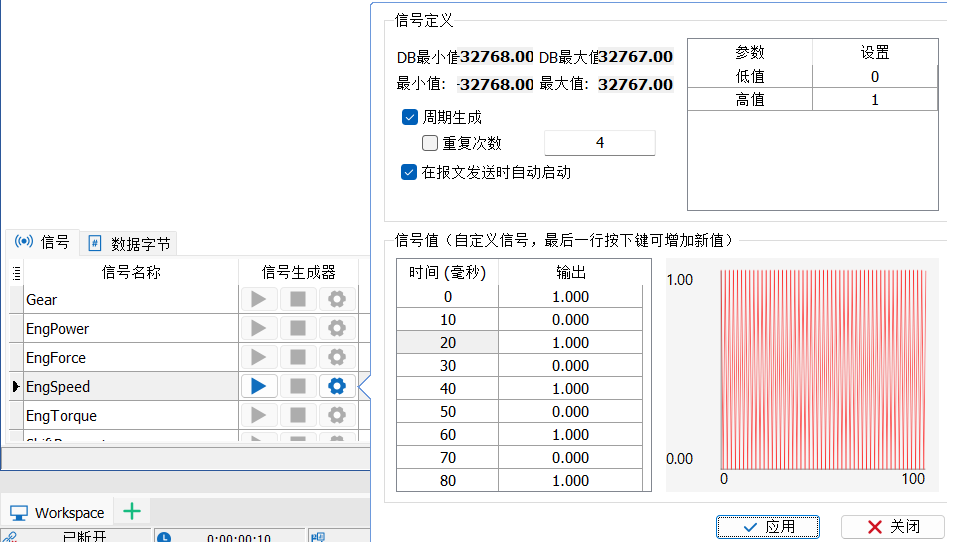This screenshot has height=542, width=955.
Task: Open generator settings for EngTorque
Action: [x=337, y=415]
